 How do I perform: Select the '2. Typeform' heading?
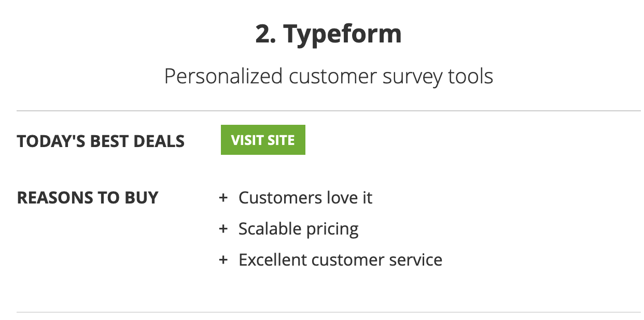(x=328, y=34)
